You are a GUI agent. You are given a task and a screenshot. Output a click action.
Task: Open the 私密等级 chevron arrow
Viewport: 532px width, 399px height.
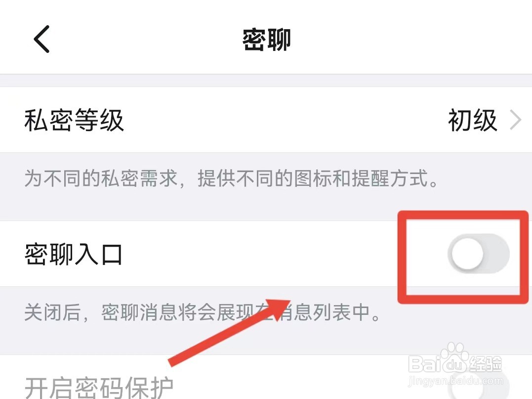click(x=515, y=120)
